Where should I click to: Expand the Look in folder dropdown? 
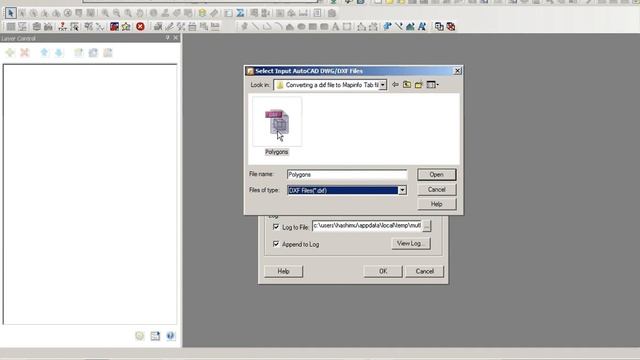tap(382, 85)
